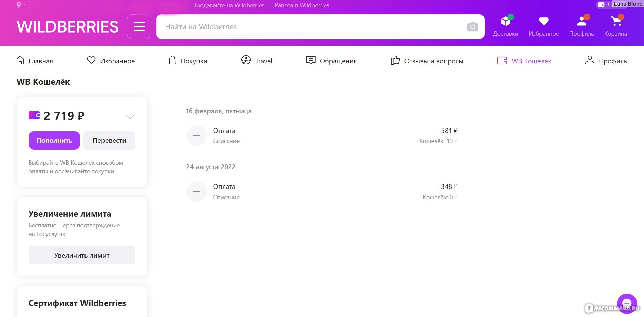The image size is (644, 317).
Task: Click the WILDBERRIES logo
Action: click(68, 27)
